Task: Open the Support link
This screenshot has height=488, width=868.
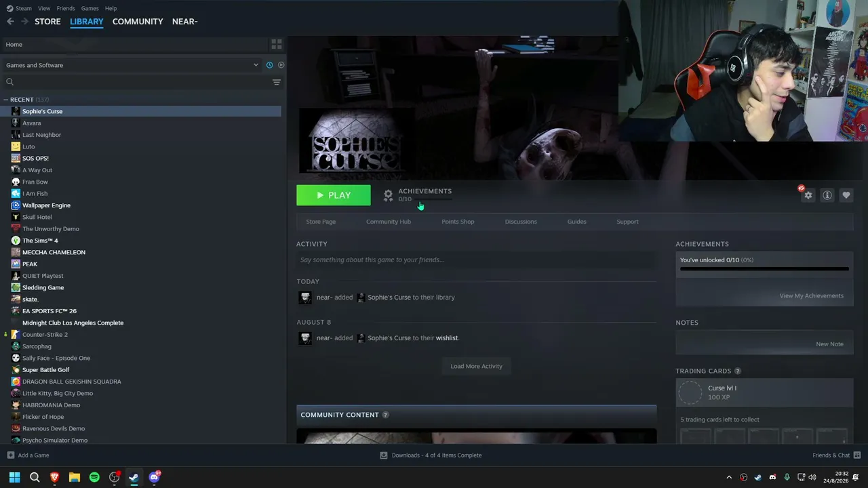Action: (627, 222)
